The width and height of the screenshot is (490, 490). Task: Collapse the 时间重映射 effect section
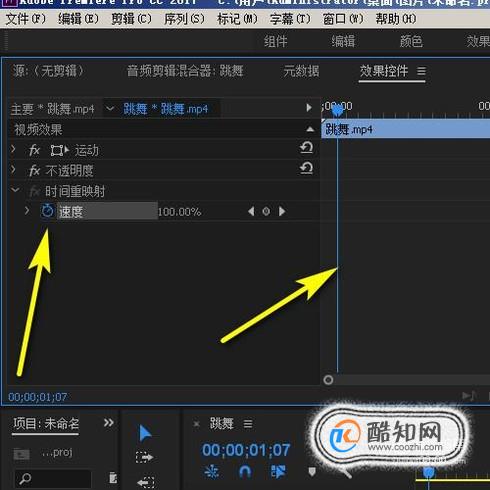click(15, 190)
